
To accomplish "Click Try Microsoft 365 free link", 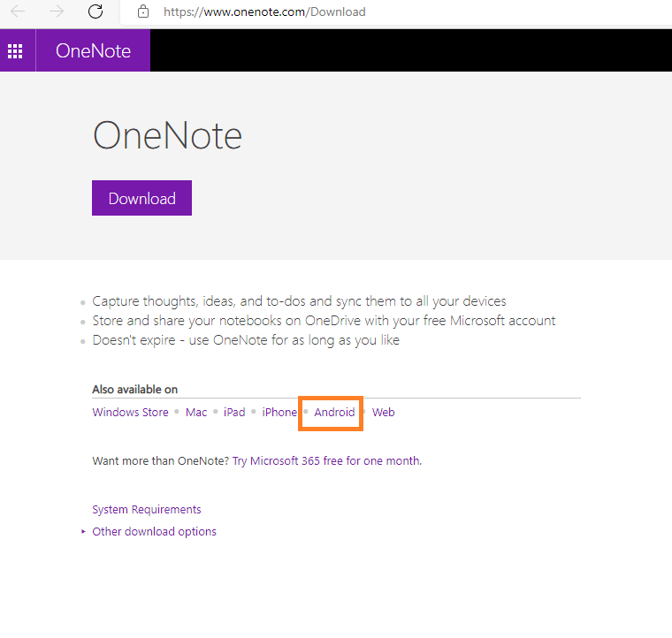I will click(327, 461).
